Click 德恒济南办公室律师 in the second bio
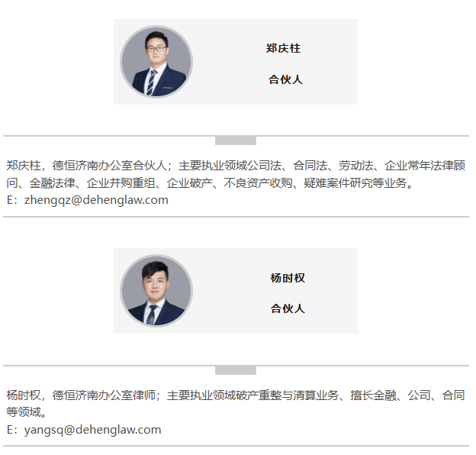This screenshot has height=455, width=476. coord(104,395)
